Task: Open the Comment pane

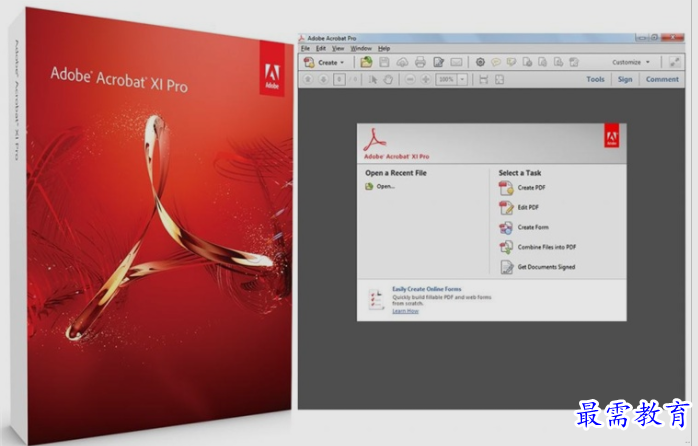Action: [x=662, y=79]
